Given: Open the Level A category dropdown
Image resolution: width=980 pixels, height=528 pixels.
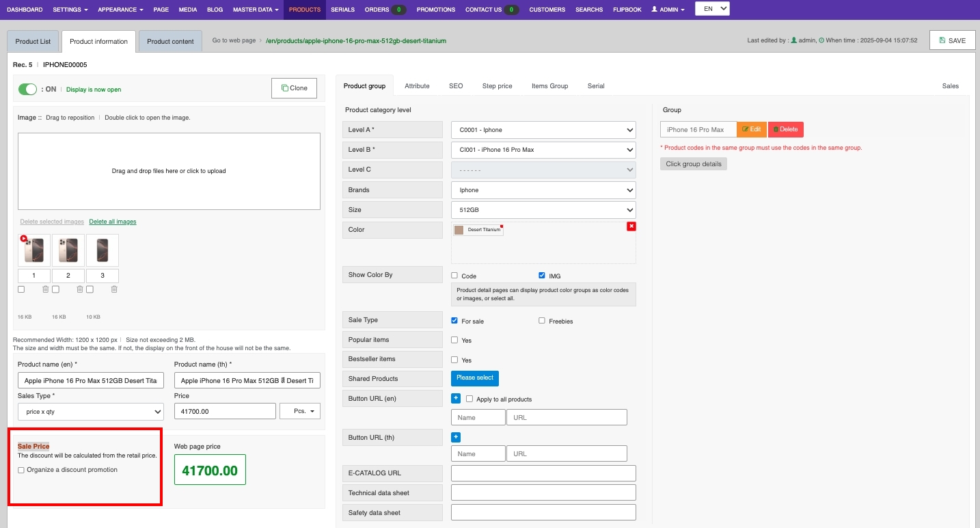Looking at the screenshot, I should click(543, 130).
